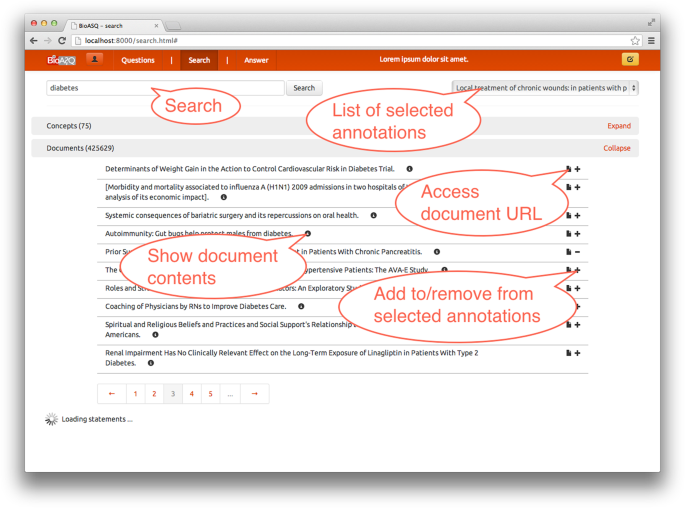Click Systemic consequences of bariatric surgery title

[232, 215]
